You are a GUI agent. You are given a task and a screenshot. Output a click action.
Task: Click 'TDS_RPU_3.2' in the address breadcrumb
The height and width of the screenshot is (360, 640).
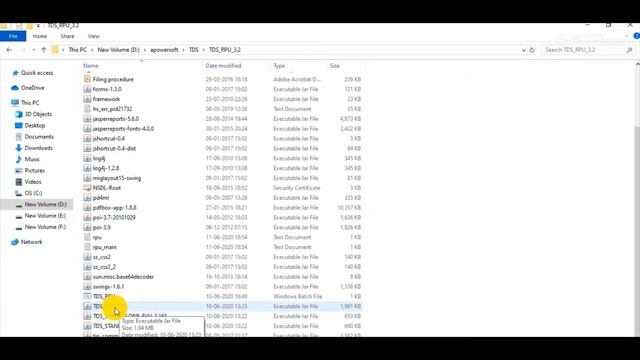pos(225,50)
